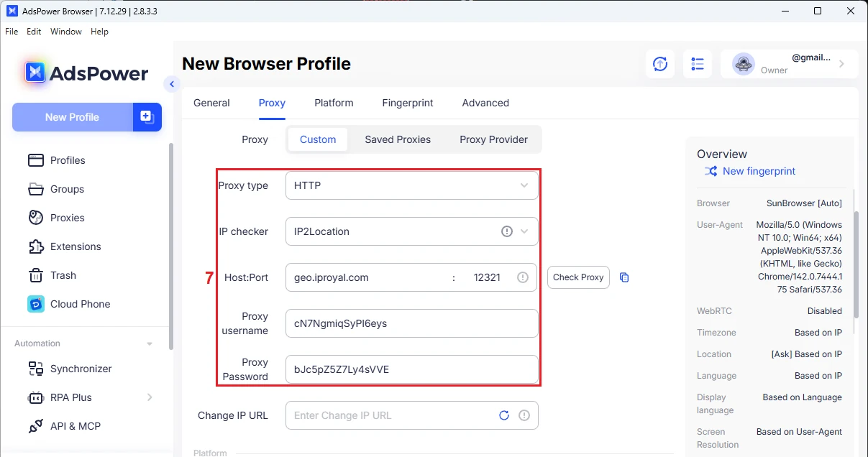Screen dimensions: 868x457
Task: Open Extensions from the sidebar
Action: click(76, 246)
